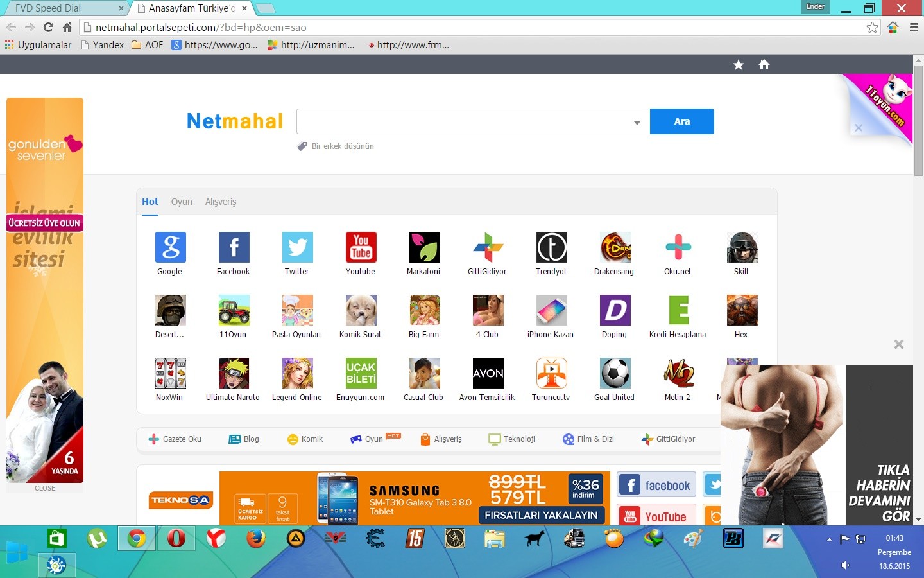
Task: Open the Goal United football icon
Action: pos(615,373)
